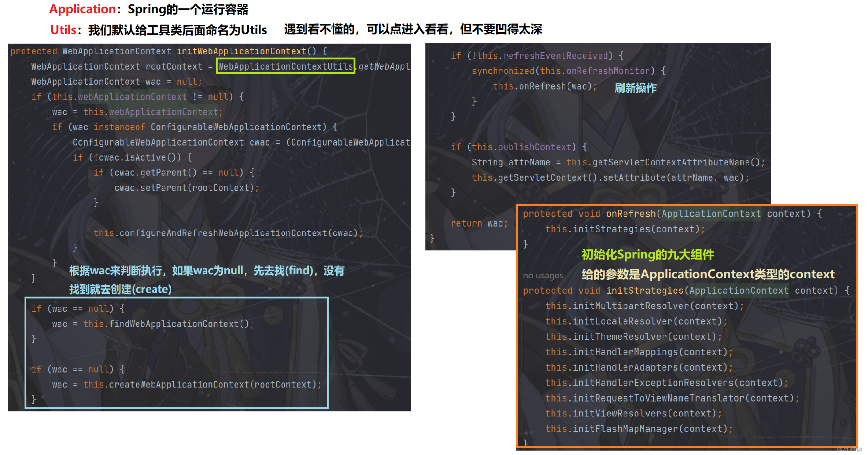Click the initHandlerAdapters(context) line

[639, 368]
